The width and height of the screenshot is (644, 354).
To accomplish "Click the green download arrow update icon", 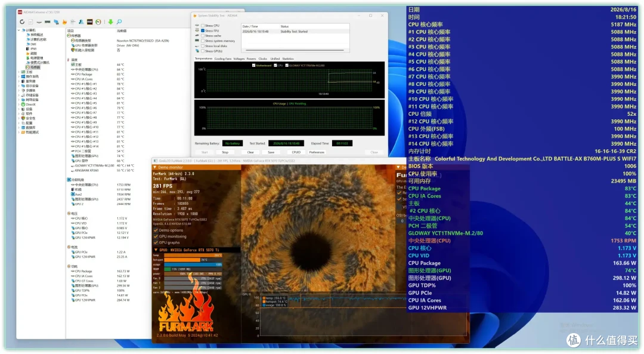I will [x=110, y=22].
